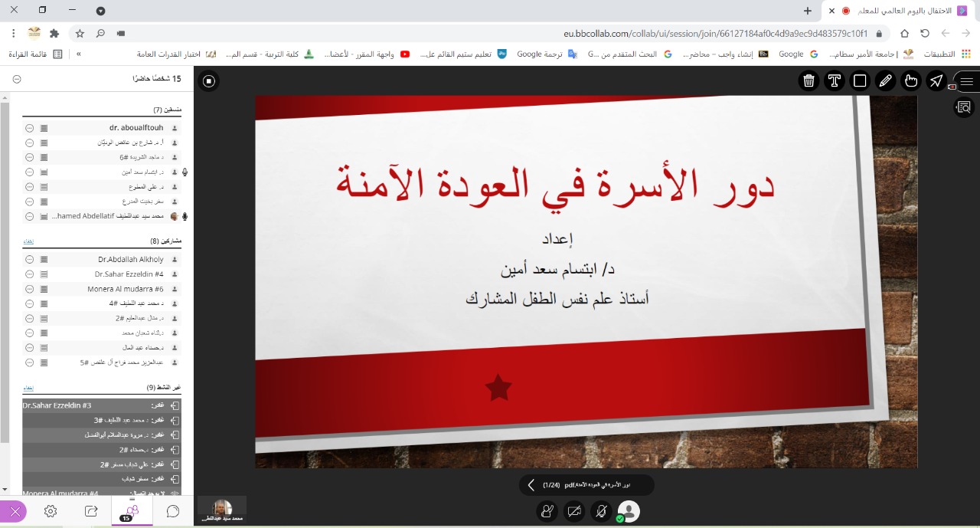Stop sharing with the stop button
Viewport: 980px width, 528px height.
(209, 80)
